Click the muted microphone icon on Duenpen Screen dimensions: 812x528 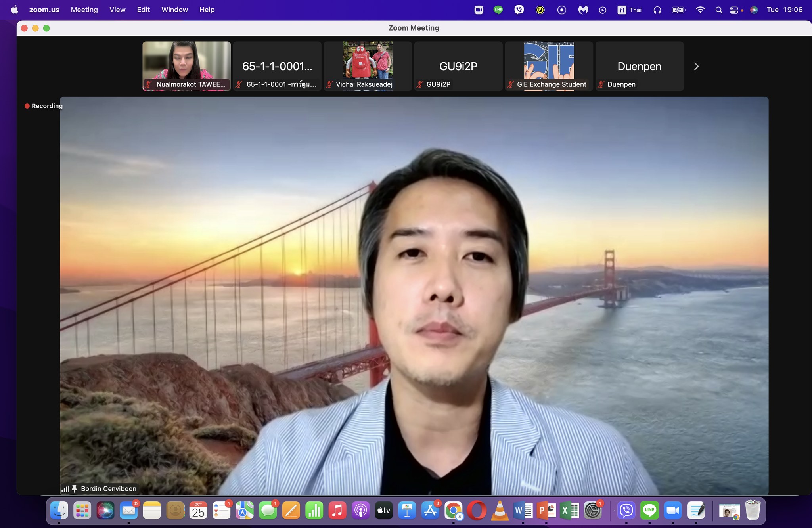click(x=601, y=84)
